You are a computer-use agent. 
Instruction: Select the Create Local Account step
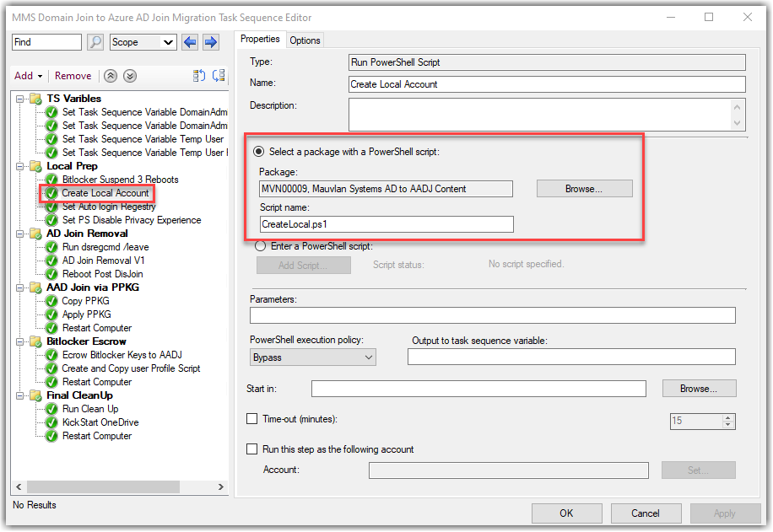coord(105,193)
